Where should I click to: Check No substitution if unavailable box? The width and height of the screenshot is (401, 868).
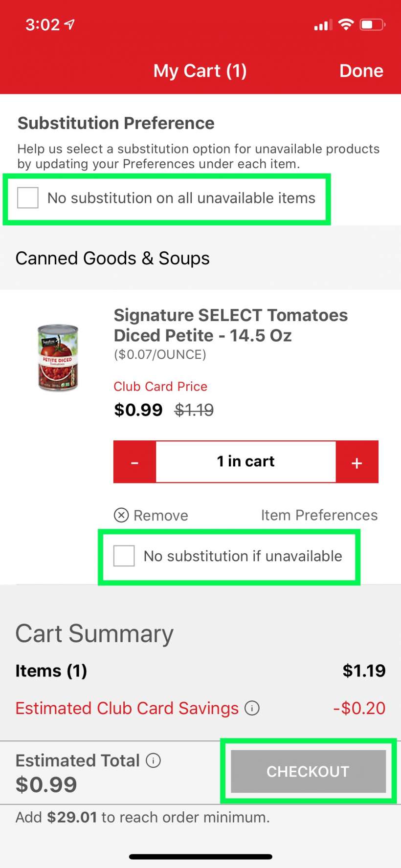pyautogui.click(x=124, y=556)
